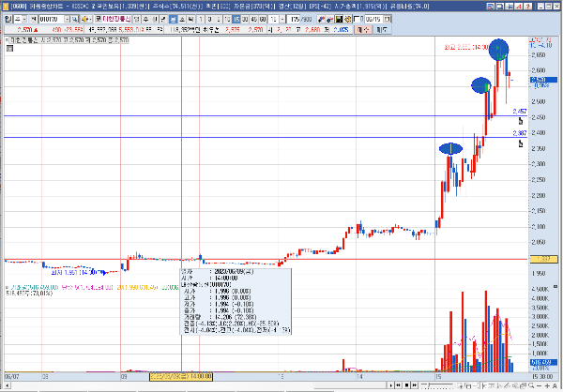
Task: Open the stock code 010170 dropdown arrow
Action: (x=68, y=19)
